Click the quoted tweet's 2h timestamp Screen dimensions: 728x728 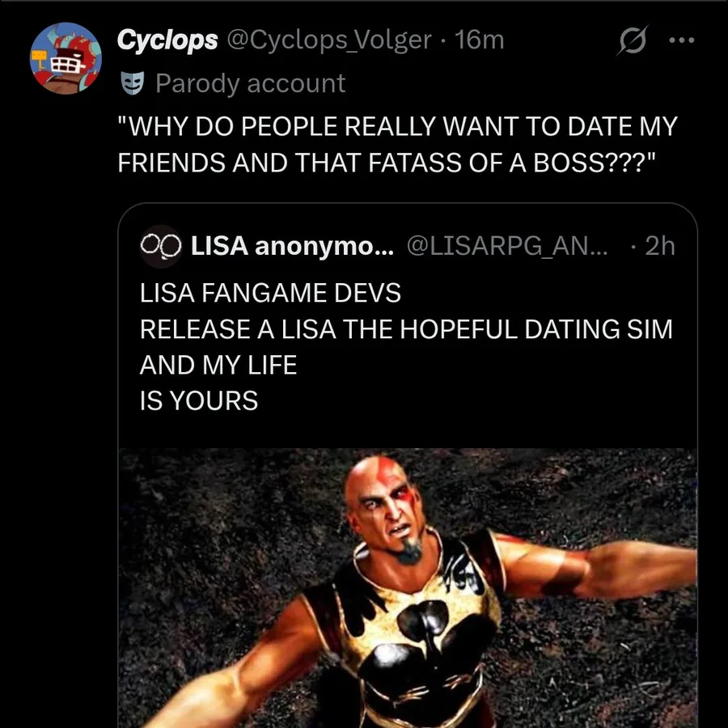[x=659, y=246]
